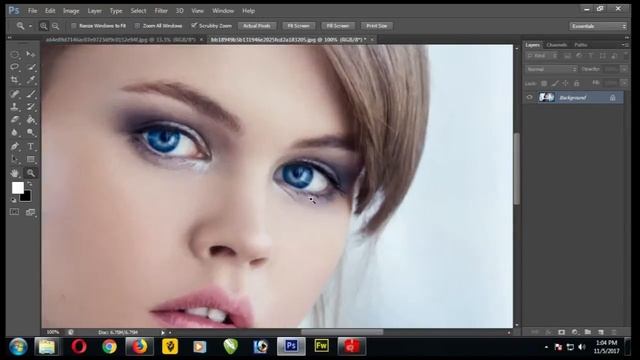
Task: Switch to first document tab at 33.3%
Action: pyautogui.click(x=121, y=40)
